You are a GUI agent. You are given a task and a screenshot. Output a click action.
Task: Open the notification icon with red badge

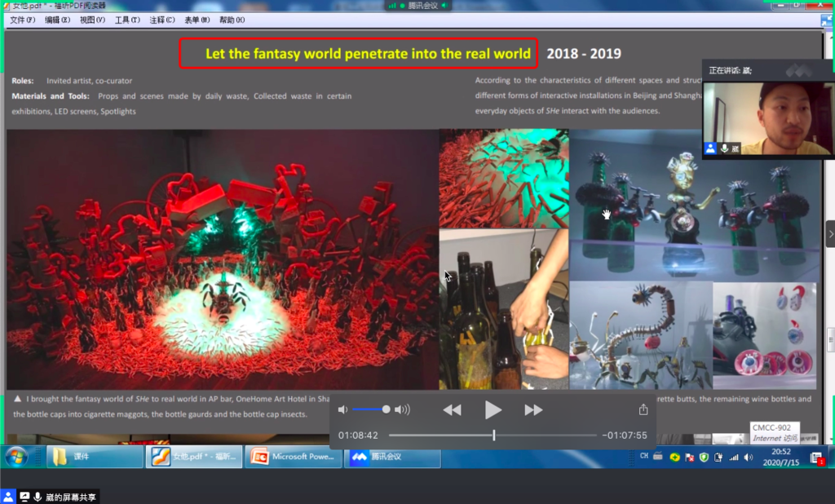point(817,458)
